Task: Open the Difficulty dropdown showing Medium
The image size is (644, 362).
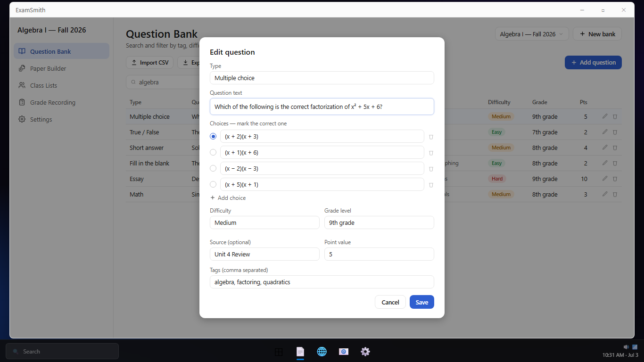Action: pyautogui.click(x=264, y=222)
